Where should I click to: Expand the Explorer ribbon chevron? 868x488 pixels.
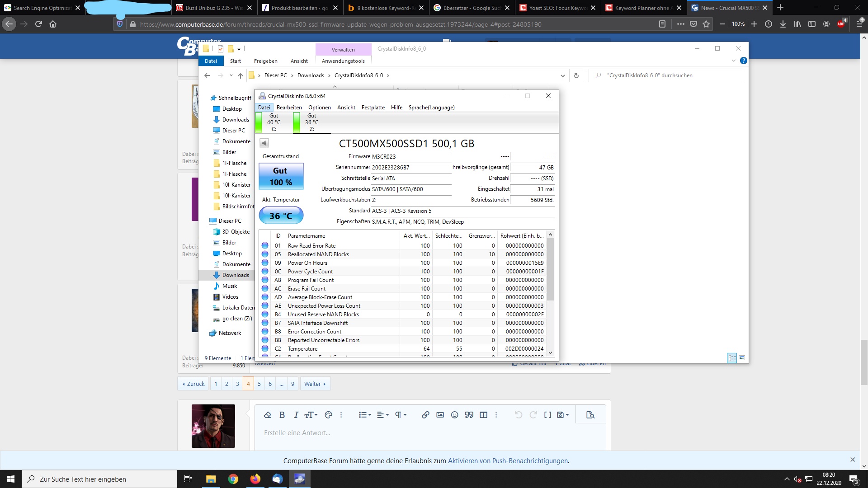pos(733,61)
